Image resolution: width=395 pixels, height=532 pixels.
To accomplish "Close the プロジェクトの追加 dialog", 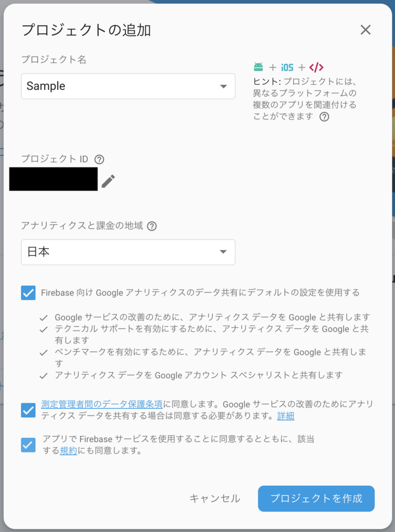I will pos(365,30).
